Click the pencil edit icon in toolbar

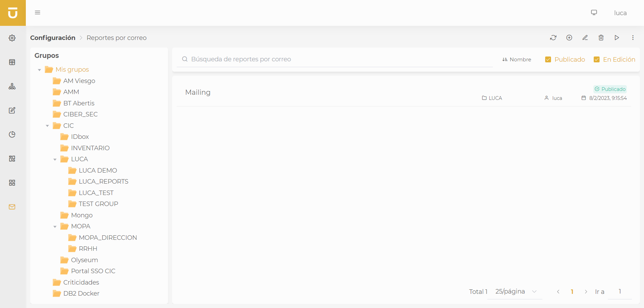(585, 38)
